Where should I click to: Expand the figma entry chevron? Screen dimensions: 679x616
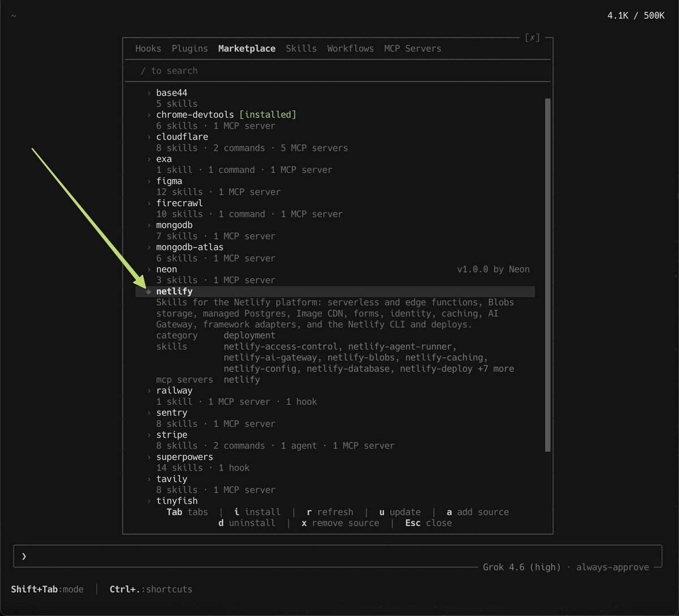pyautogui.click(x=149, y=181)
